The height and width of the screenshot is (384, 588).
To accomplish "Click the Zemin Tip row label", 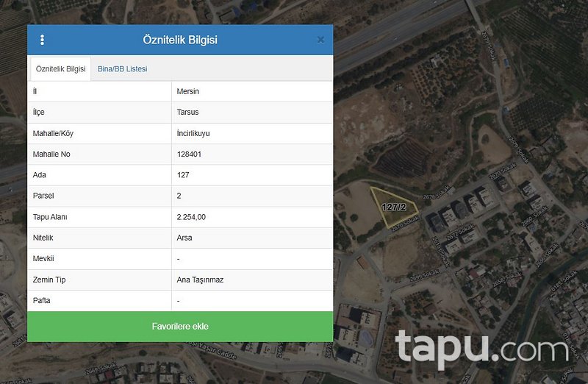I will click(x=50, y=280).
